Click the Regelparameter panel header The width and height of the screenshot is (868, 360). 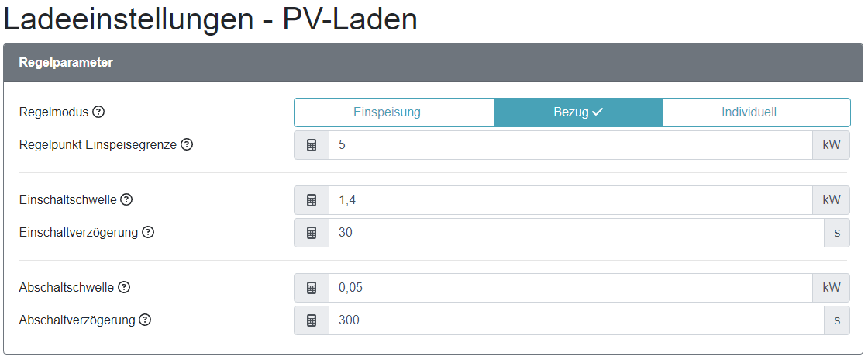point(433,63)
